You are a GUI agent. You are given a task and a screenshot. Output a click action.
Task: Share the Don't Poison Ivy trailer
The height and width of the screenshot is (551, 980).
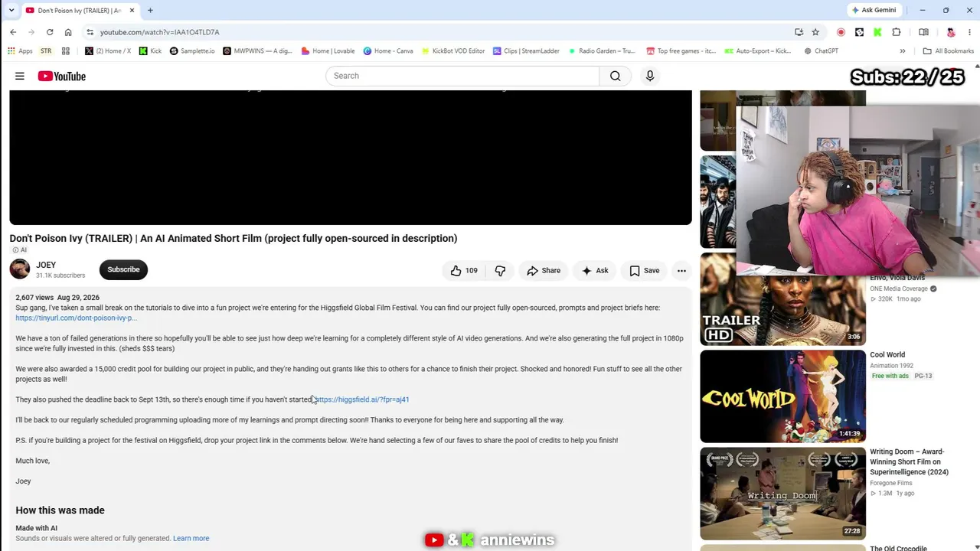tap(544, 270)
